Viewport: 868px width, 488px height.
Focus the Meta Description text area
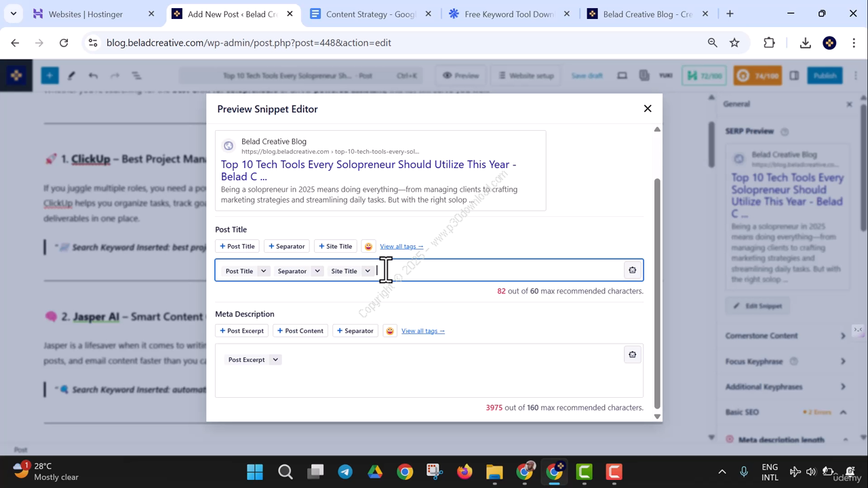coord(429,371)
